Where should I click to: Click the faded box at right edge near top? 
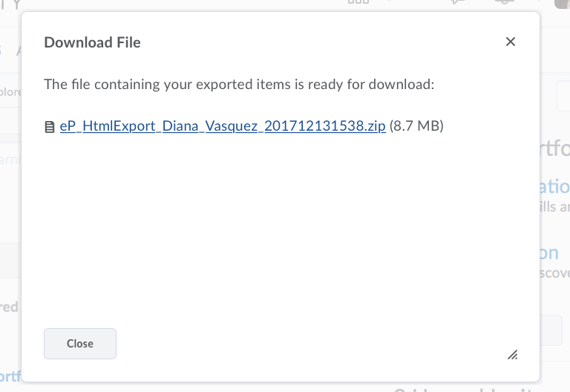coord(563,96)
